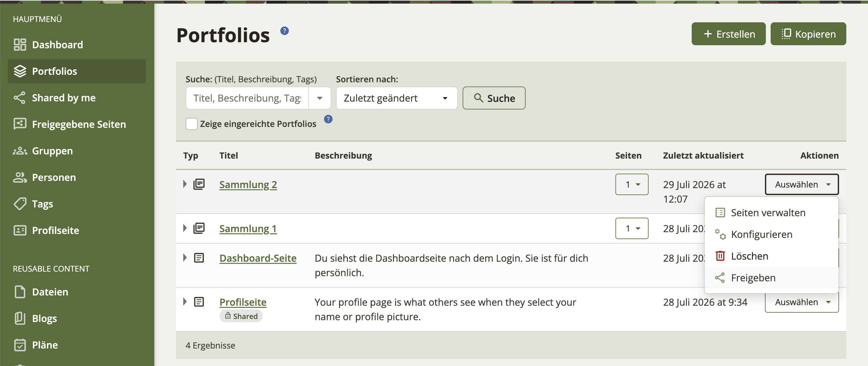Click the Tags label icon in sidebar
The width and height of the screenshot is (868, 366).
coord(20,204)
